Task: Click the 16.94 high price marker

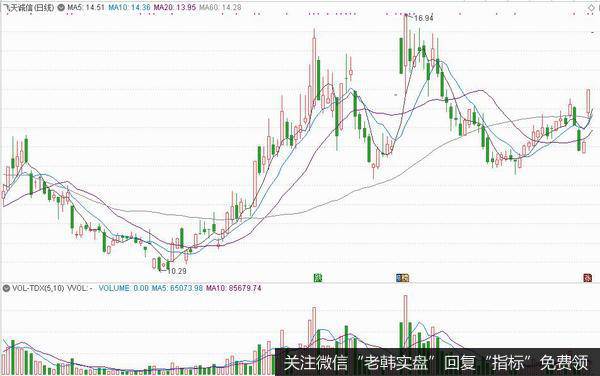Action: [424, 18]
